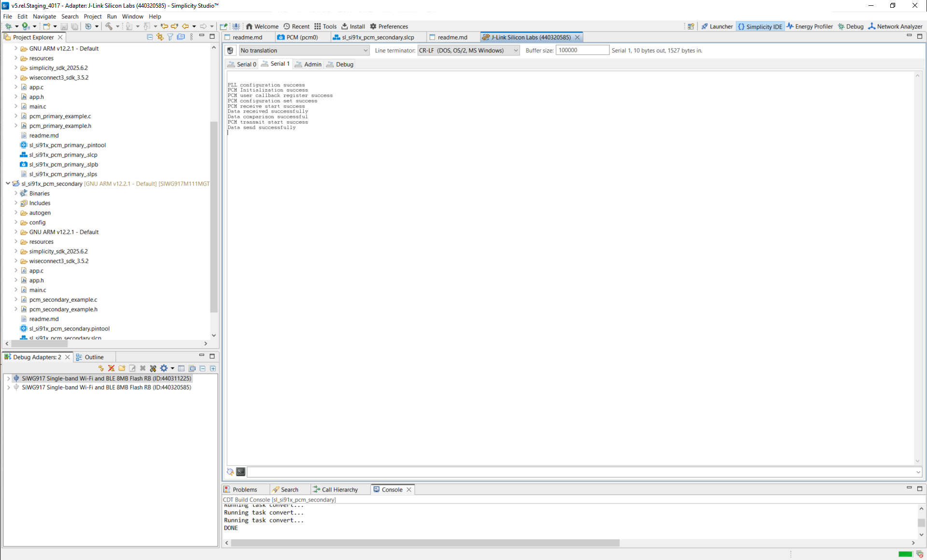The width and height of the screenshot is (927, 560).
Task: Click console terminal icon beside input
Action: click(x=240, y=472)
